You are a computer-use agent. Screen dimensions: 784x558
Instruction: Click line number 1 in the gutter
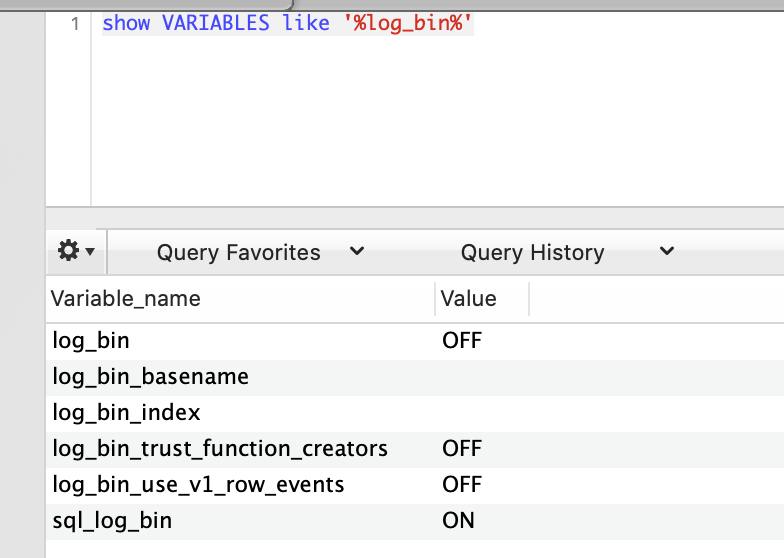tap(75, 24)
